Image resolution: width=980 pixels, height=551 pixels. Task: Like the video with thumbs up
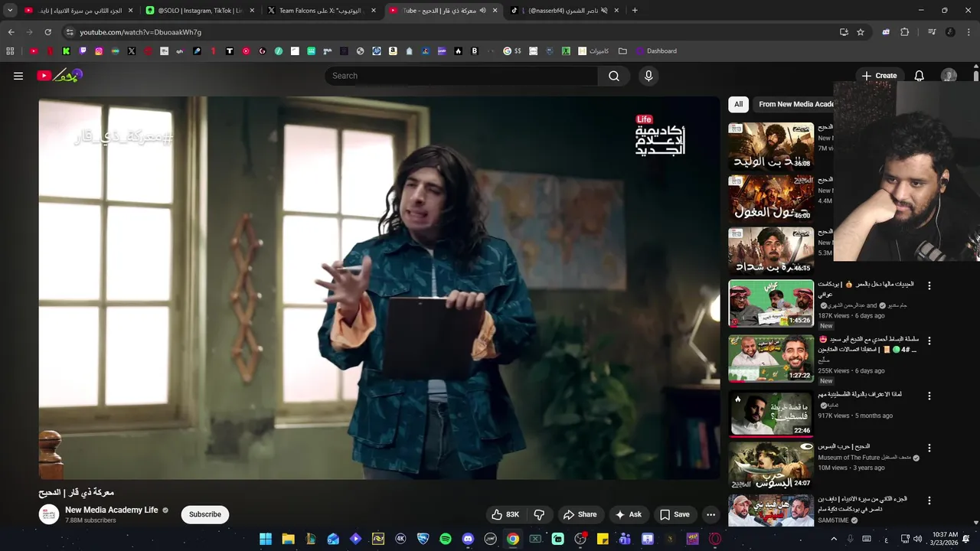(505, 514)
